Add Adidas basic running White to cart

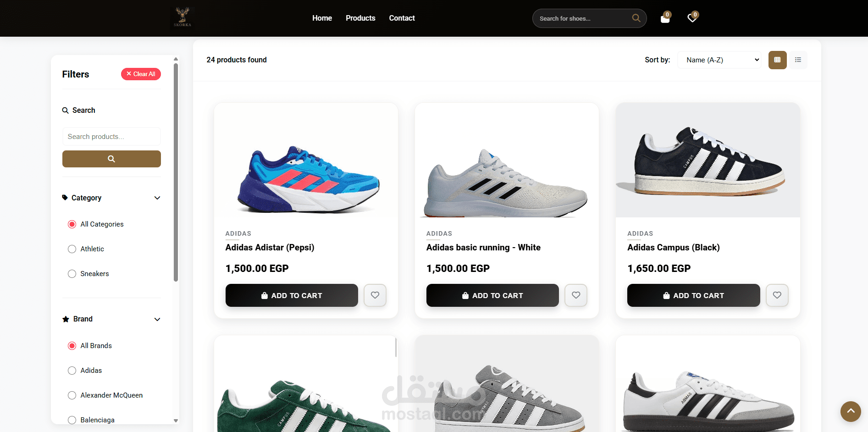492,295
